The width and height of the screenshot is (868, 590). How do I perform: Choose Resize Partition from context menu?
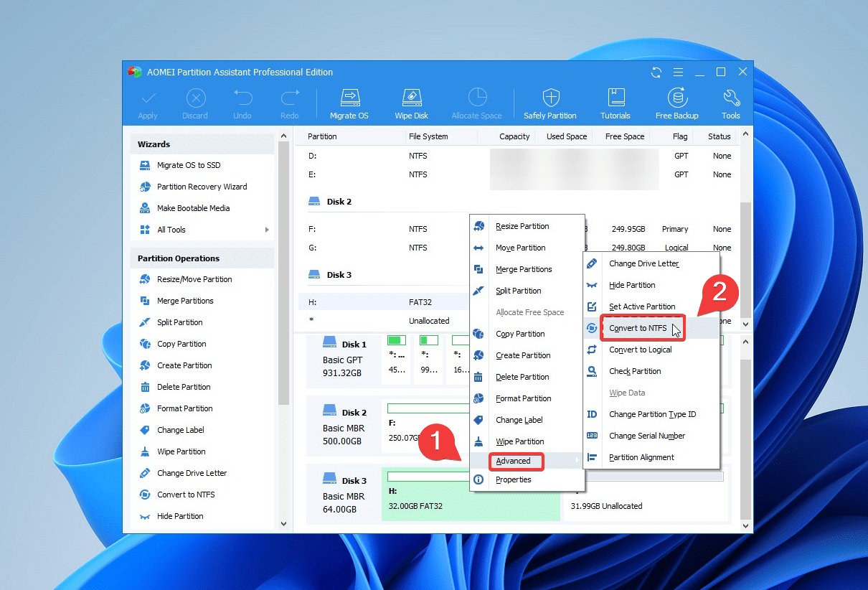(x=522, y=226)
